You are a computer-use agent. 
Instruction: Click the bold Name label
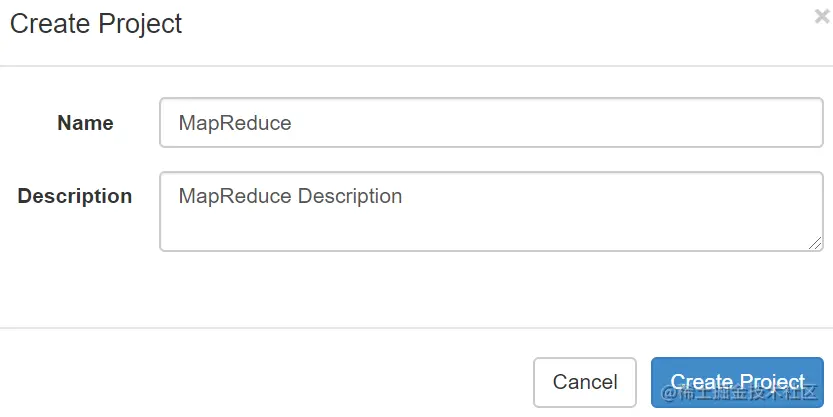pos(85,123)
